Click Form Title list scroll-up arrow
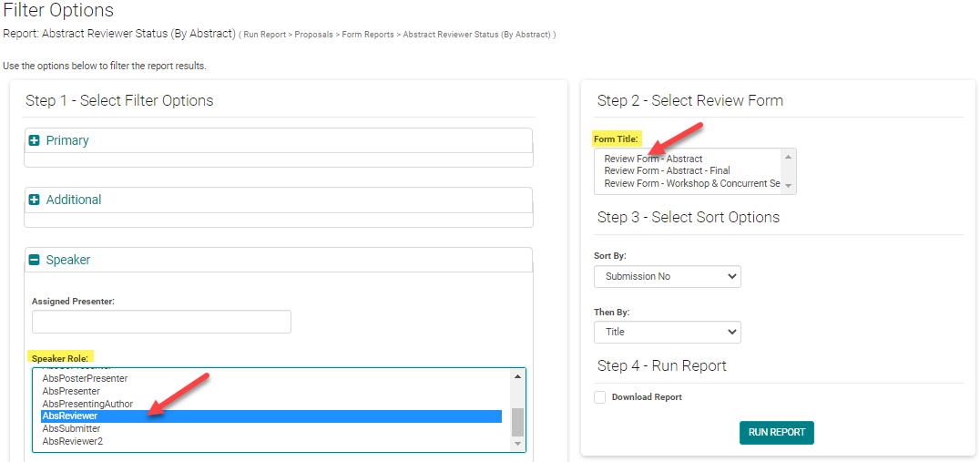The image size is (980, 462). pyautogui.click(x=788, y=157)
